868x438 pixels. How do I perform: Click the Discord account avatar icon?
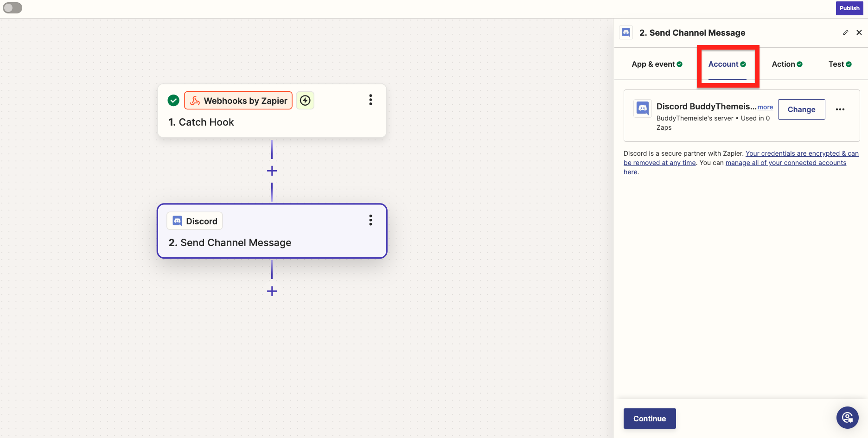point(643,108)
